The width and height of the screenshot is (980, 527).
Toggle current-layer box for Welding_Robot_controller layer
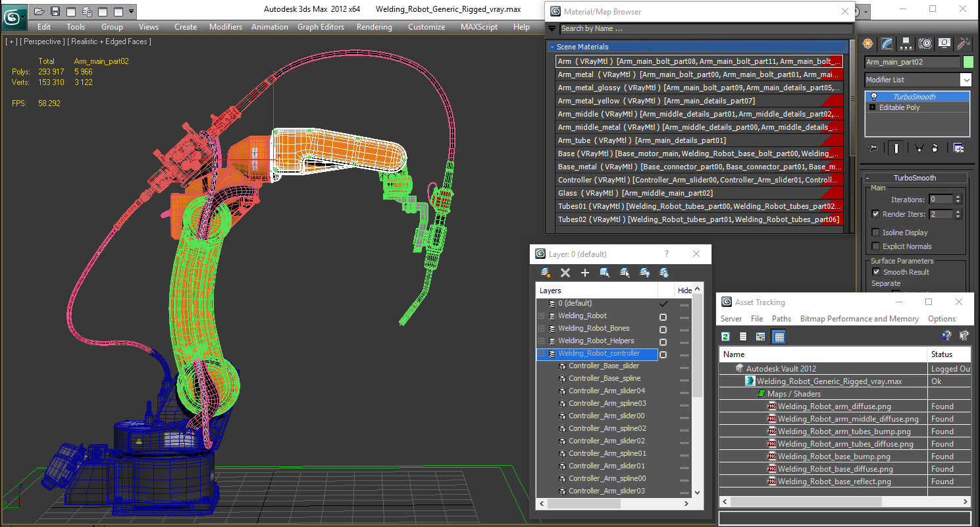[x=663, y=354]
